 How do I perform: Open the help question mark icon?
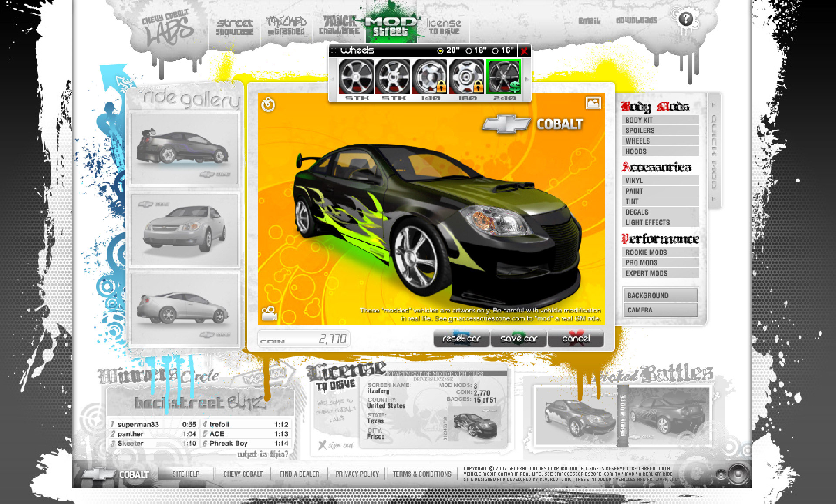[x=686, y=19]
